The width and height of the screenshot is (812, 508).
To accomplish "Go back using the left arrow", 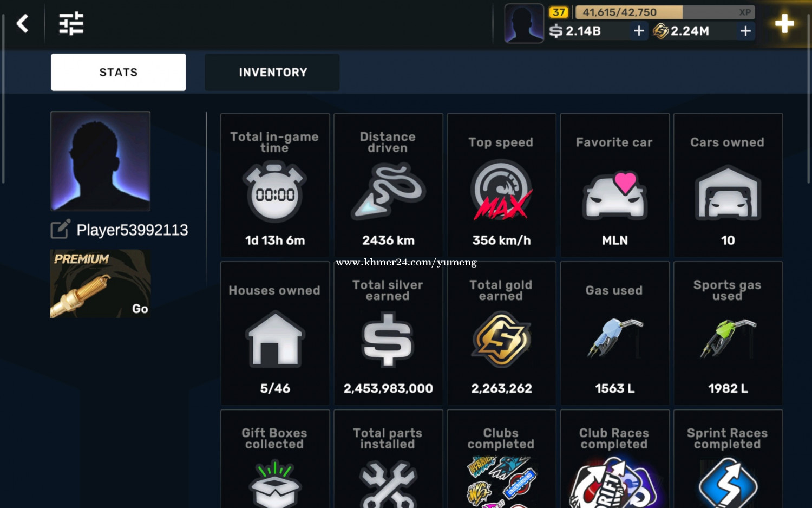I will [22, 23].
